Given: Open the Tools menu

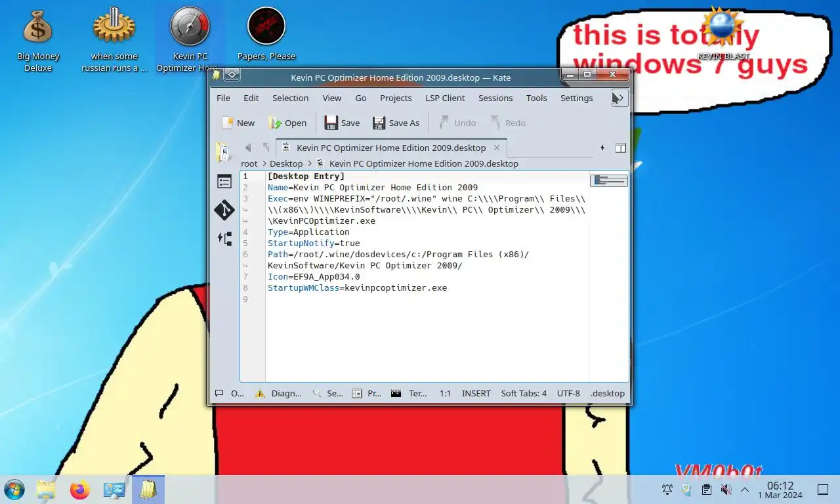Looking at the screenshot, I should pos(536,98).
